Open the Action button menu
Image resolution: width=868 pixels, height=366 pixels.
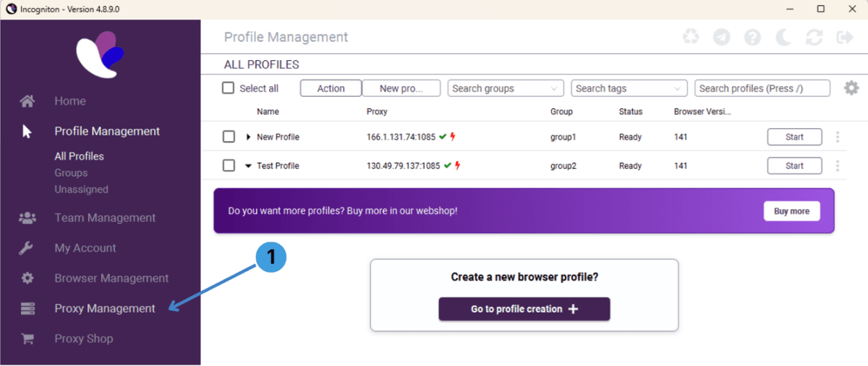coord(331,88)
